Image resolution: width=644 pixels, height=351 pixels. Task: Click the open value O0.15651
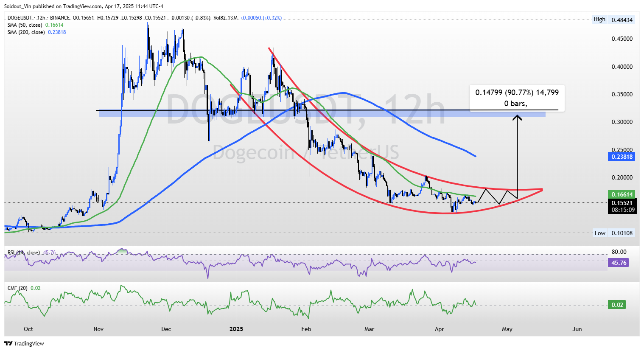click(x=84, y=18)
